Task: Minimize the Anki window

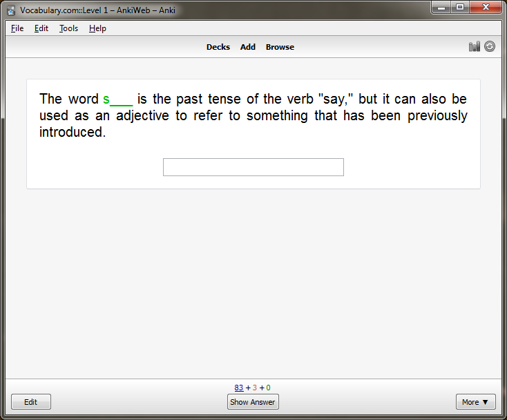Action: [x=441, y=8]
